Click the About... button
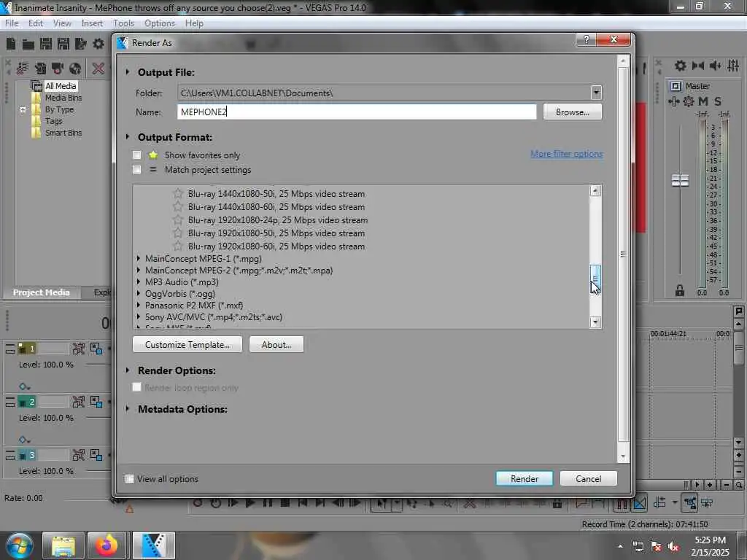Screen dimensions: 747x560 tap(276, 344)
